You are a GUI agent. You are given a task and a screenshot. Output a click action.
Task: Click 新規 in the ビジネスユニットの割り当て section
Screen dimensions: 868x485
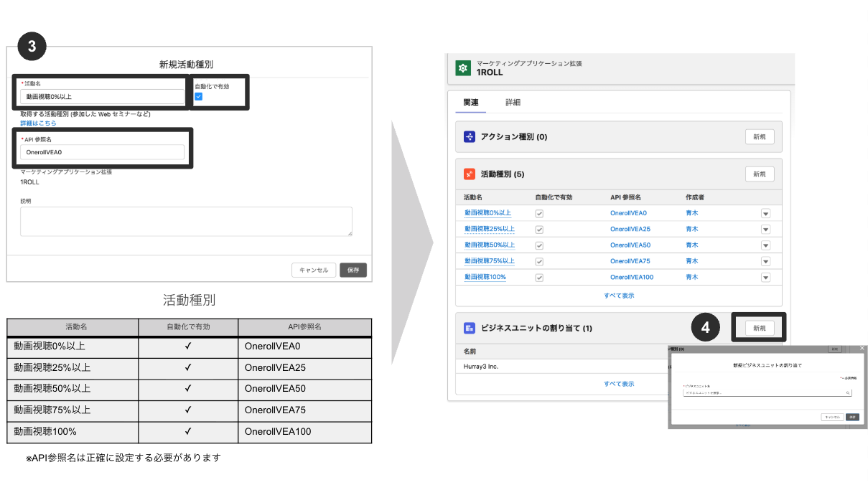(x=759, y=328)
